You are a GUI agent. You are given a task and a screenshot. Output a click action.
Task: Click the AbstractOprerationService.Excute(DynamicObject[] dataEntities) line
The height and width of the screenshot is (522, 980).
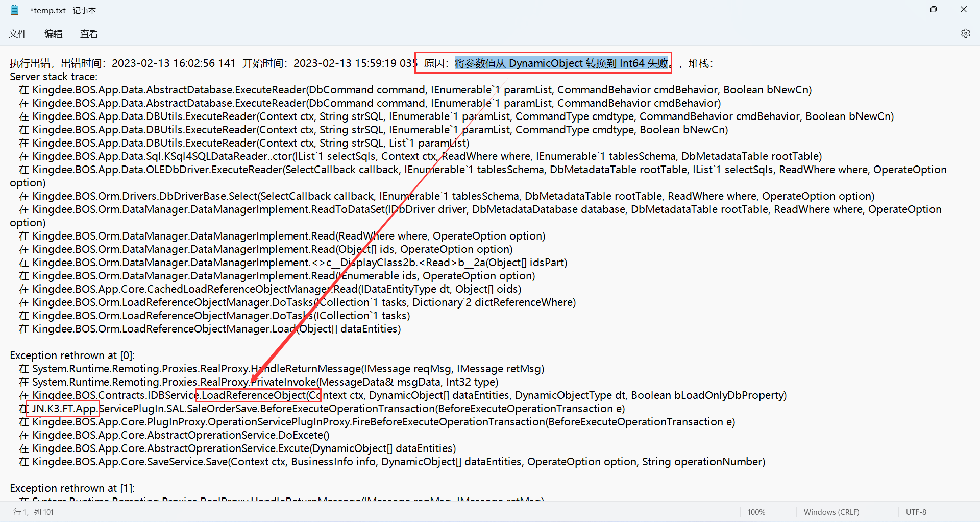pos(237,448)
